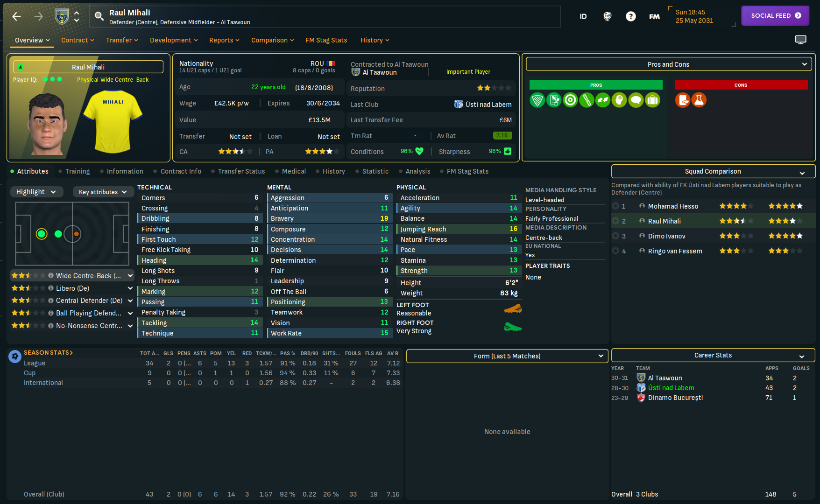Click the player face portrait
The width and height of the screenshot is (820, 504).
point(46,124)
